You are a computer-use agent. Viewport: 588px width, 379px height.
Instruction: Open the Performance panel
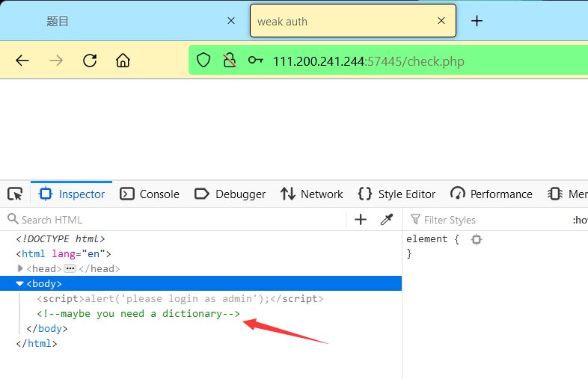tap(491, 194)
